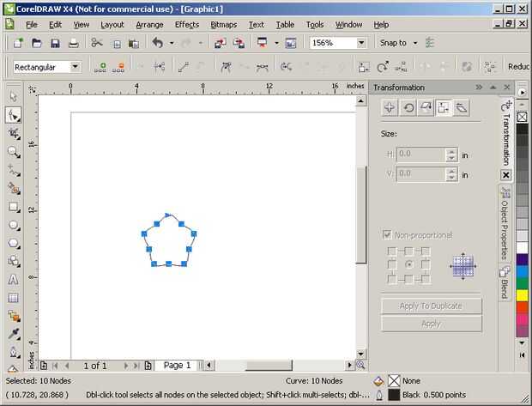Select the Freehand tool in toolbox
The width and height of the screenshot is (532, 406).
tap(13, 170)
